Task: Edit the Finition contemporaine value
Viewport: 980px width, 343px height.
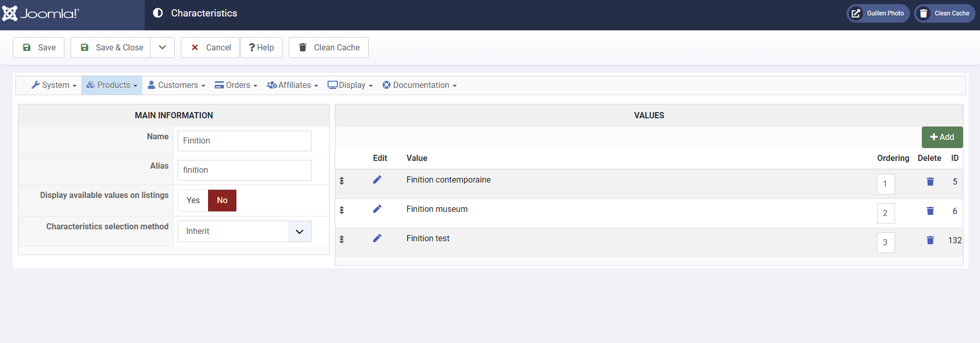Action: [x=377, y=179]
